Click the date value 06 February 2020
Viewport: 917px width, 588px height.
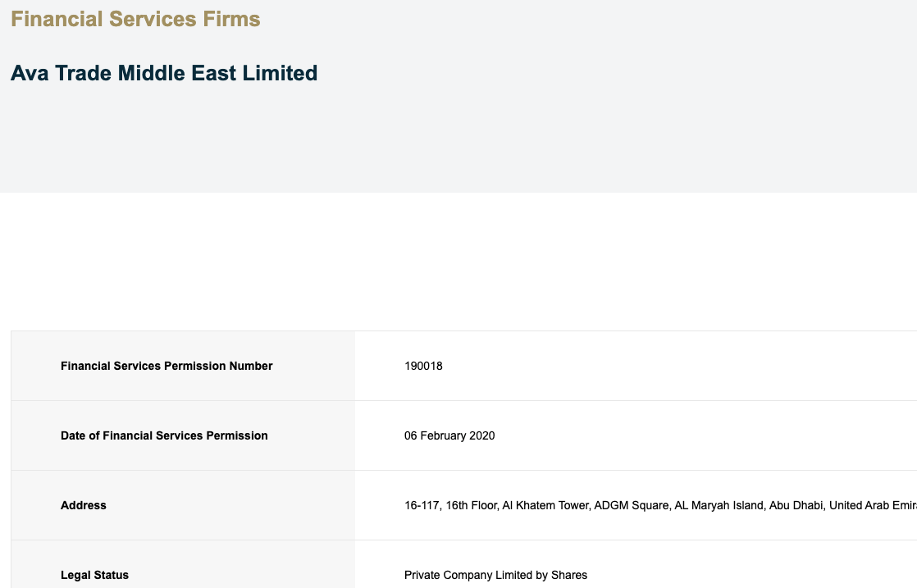click(x=449, y=435)
